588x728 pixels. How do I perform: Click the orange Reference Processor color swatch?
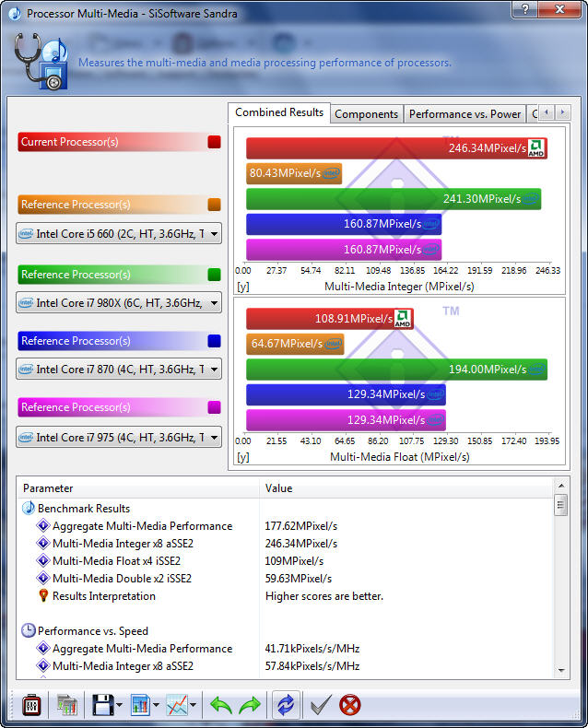[214, 205]
